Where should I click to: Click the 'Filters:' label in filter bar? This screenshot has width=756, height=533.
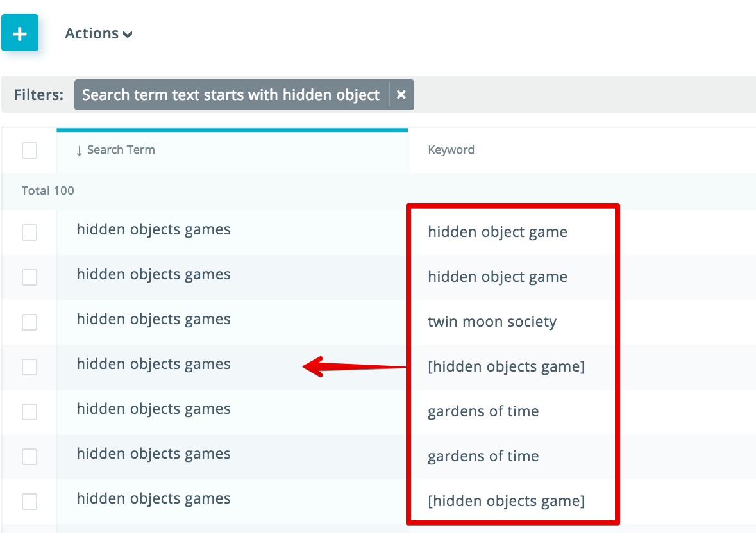pyautogui.click(x=38, y=95)
